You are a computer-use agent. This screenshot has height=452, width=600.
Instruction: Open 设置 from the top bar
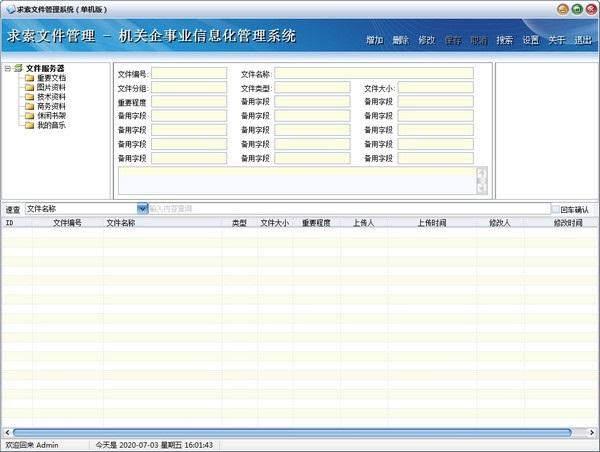point(530,40)
